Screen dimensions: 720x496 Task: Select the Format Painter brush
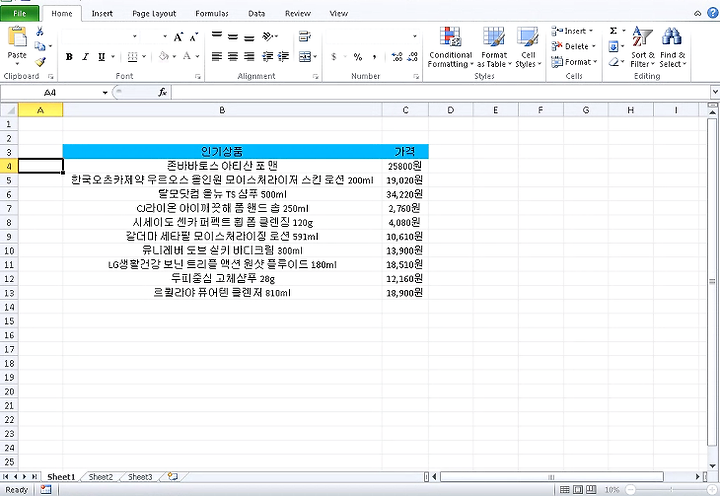[40, 62]
